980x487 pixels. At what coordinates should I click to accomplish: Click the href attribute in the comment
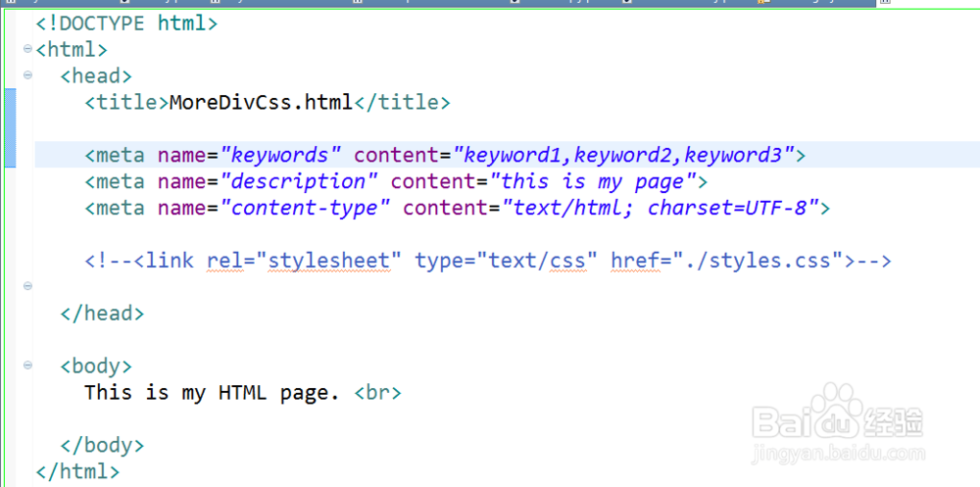pos(635,260)
